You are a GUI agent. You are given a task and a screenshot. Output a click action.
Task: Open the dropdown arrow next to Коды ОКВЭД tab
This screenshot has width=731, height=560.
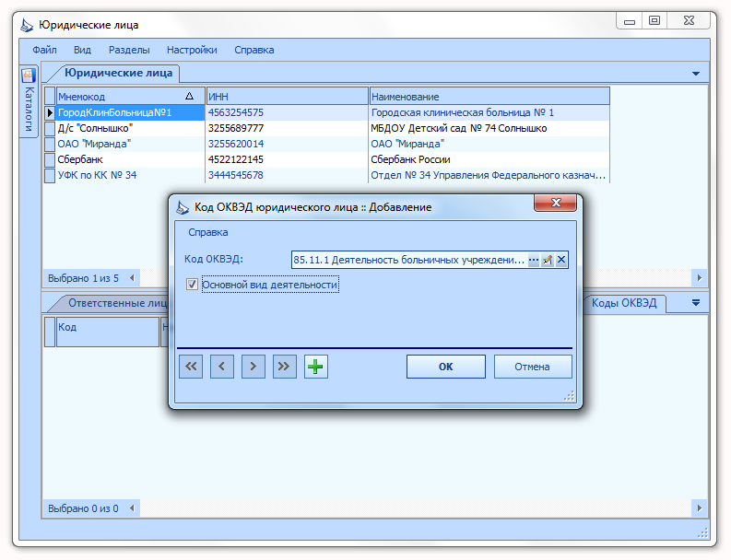696,303
